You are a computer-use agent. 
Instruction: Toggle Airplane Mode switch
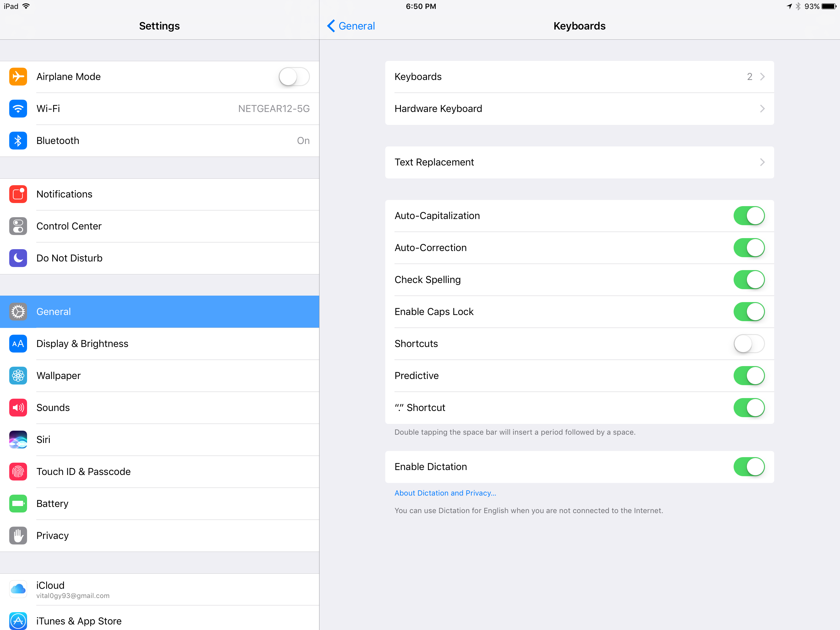(x=294, y=77)
